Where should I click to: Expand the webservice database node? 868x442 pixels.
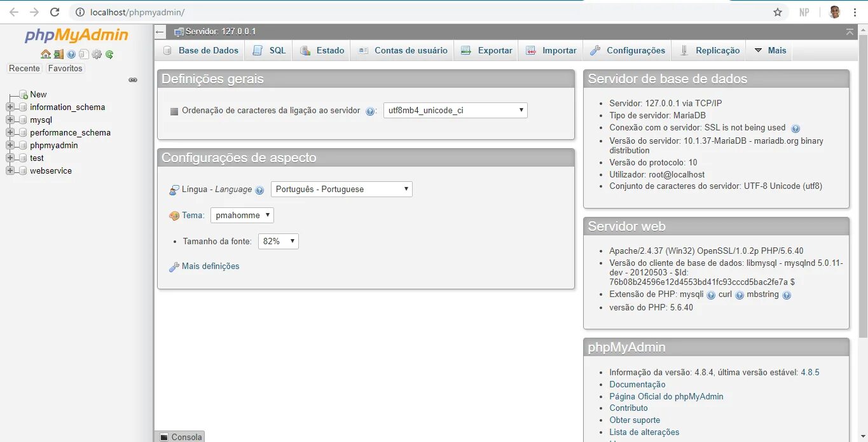(10, 170)
